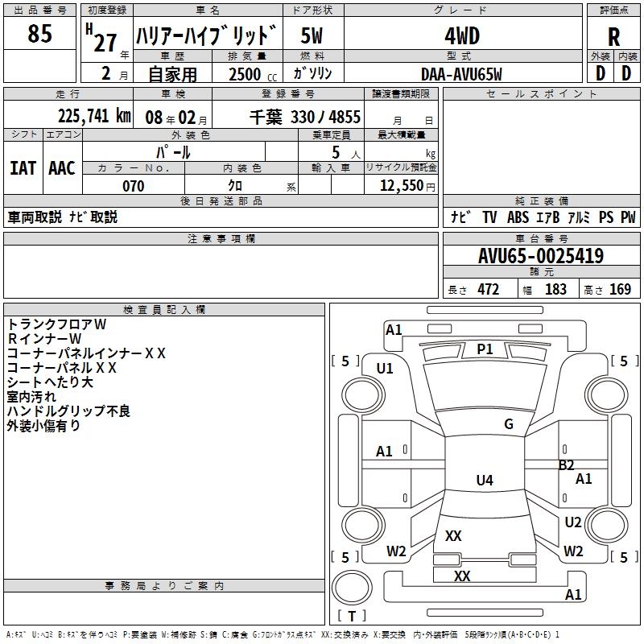Select the note ハンドルグリップ不良

coord(68,411)
